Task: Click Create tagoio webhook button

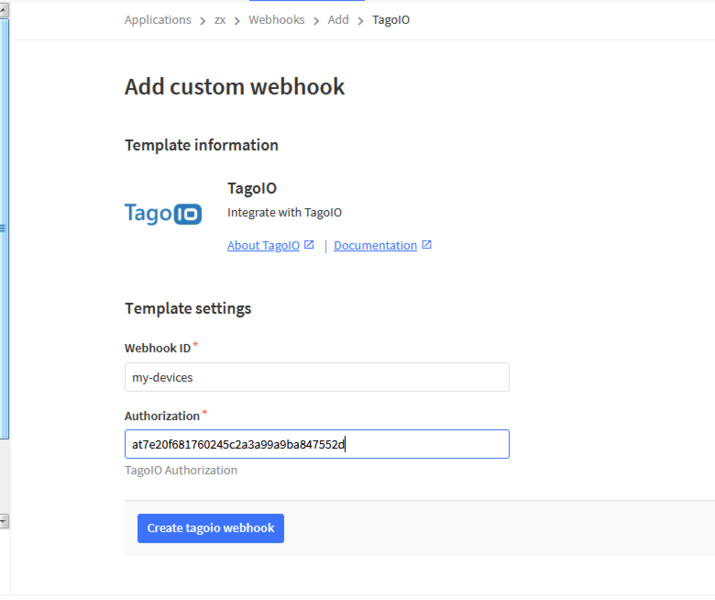Action: pos(211,528)
